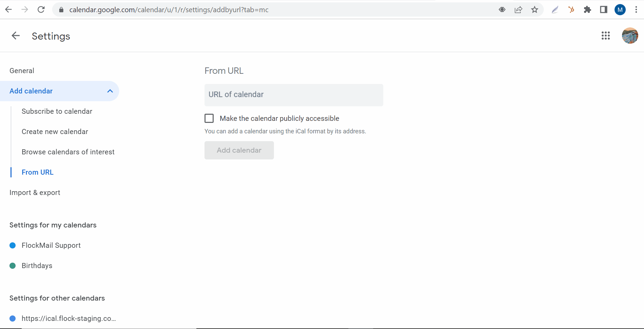Open the HubSpot browser extension
This screenshot has height=329, width=644.
(571, 9)
